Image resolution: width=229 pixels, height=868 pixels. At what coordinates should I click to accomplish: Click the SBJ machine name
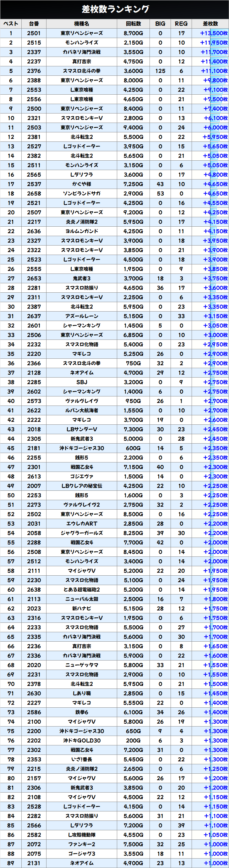(x=81, y=382)
